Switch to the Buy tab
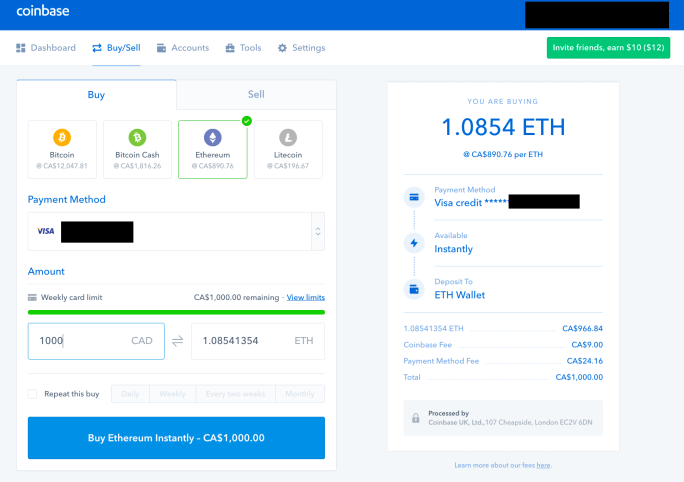684x482 pixels. (96, 95)
